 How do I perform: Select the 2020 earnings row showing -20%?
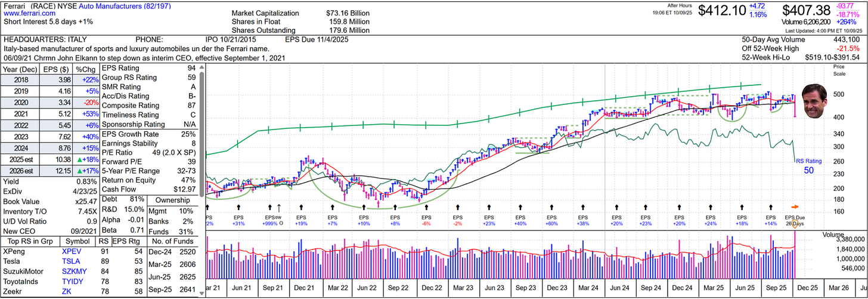coord(49,103)
